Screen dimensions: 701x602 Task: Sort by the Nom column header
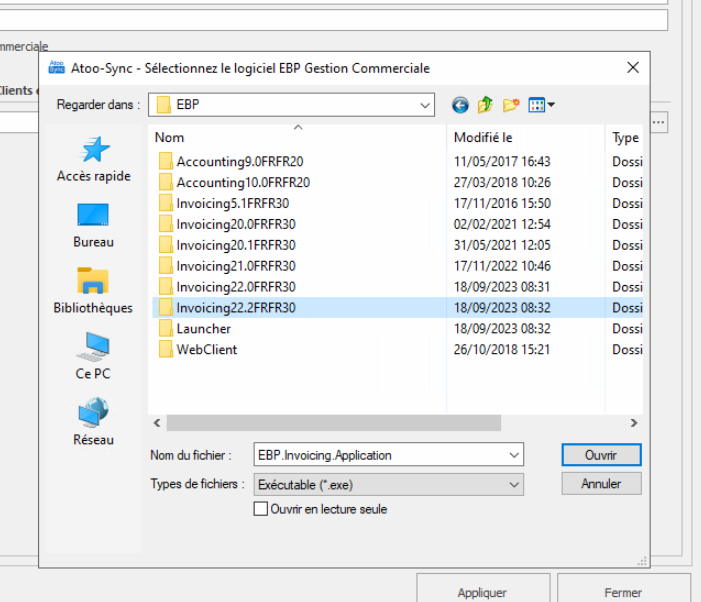pos(297,137)
